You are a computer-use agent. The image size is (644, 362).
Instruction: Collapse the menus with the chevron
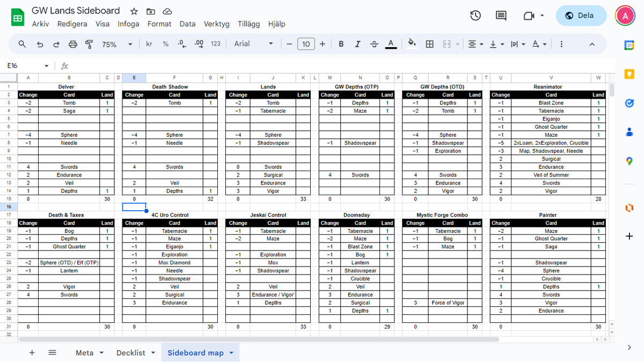coord(592,44)
